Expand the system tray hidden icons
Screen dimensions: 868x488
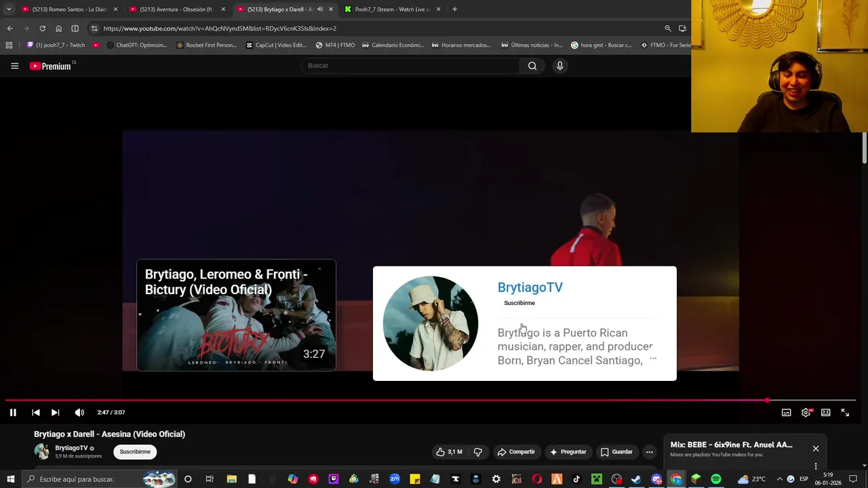pos(779,479)
